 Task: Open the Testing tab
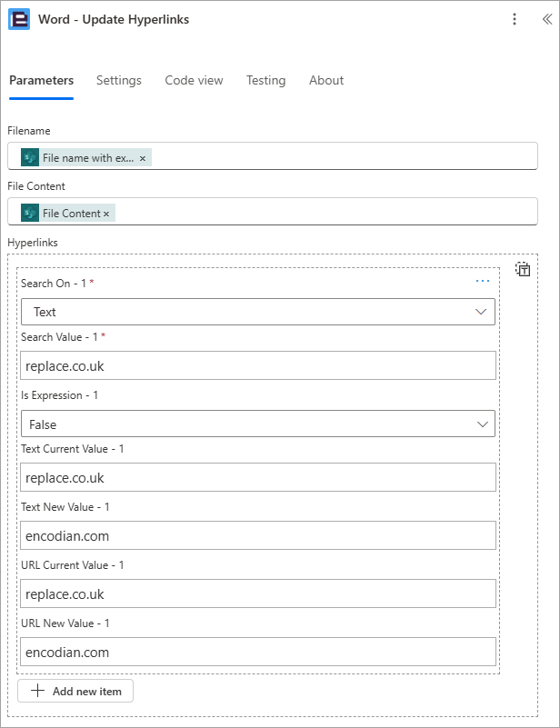tap(266, 80)
